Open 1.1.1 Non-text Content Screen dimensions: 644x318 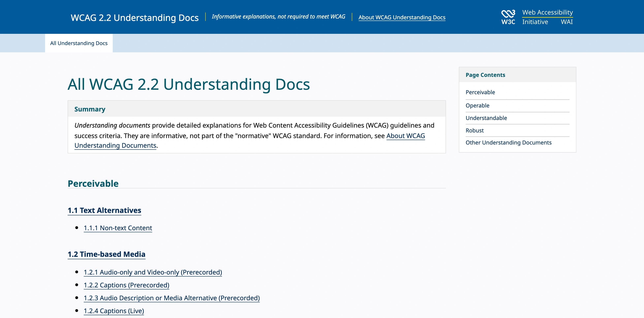(x=118, y=228)
